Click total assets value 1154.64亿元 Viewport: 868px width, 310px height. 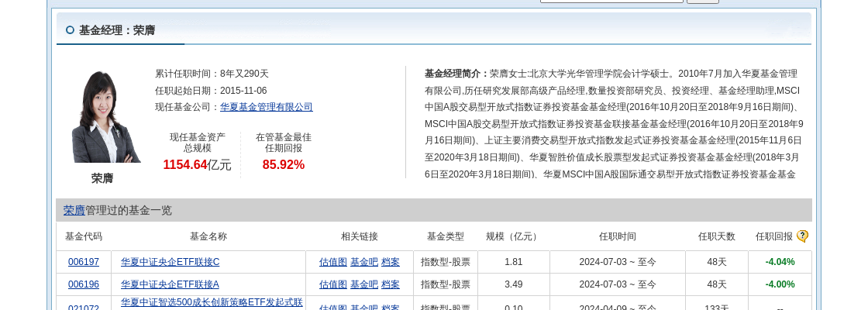point(197,165)
